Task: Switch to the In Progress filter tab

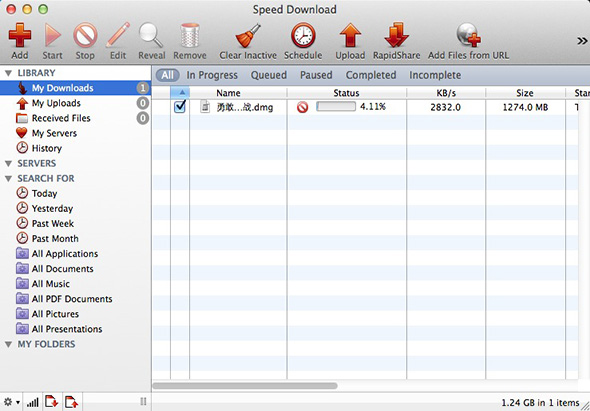Action: click(212, 75)
